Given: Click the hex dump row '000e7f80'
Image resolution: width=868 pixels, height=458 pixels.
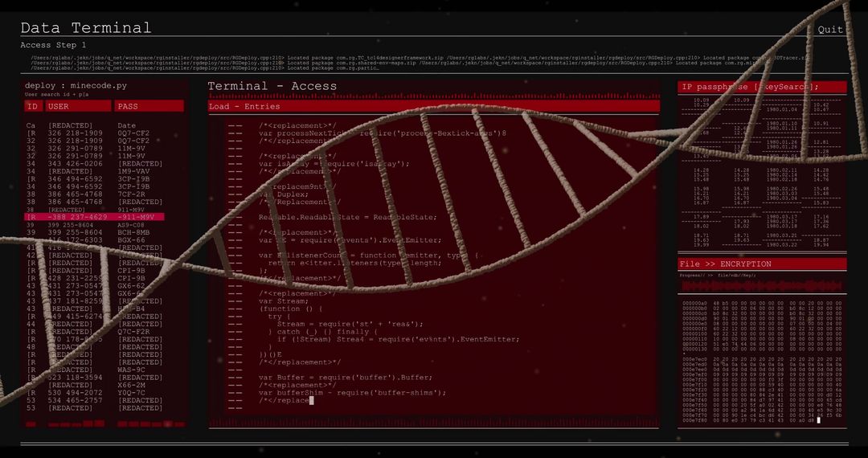Looking at the screenshot, I should 751,420.
